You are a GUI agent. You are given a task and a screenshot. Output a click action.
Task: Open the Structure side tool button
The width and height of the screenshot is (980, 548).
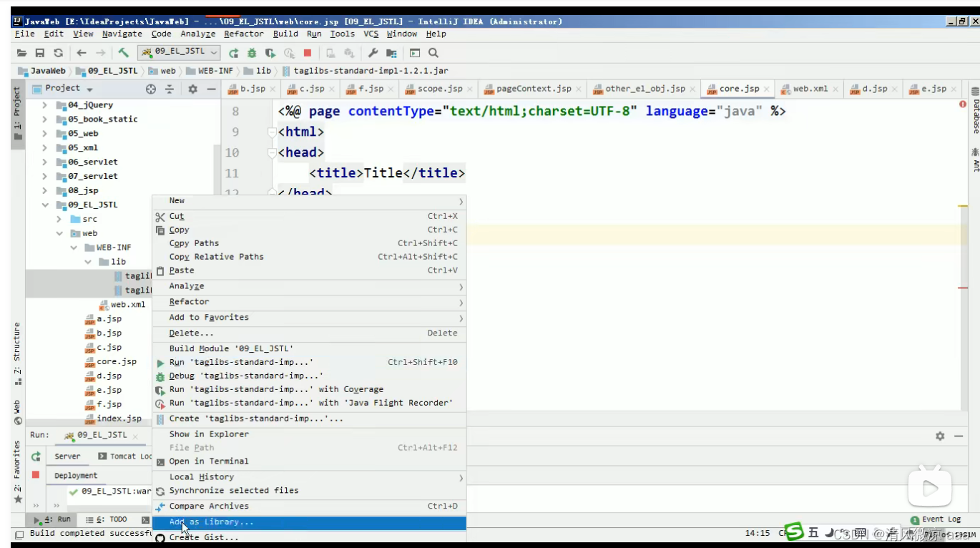(18, 353)
